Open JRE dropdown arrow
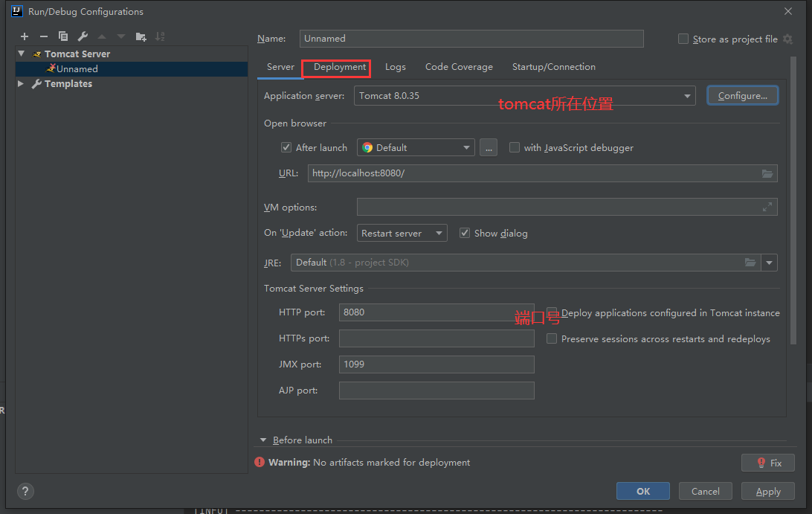Viewport: 812px width, 514px height. (769, 263)
